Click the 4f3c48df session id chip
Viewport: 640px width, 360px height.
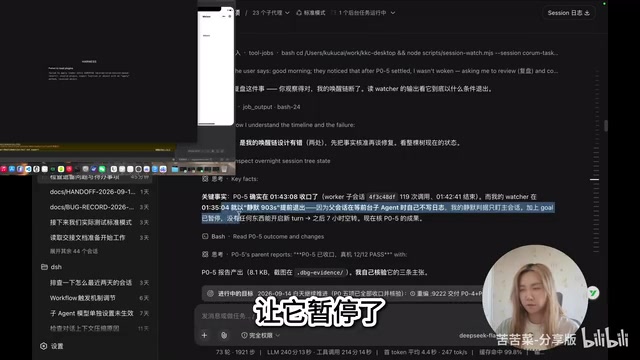[x=382, y=197]
